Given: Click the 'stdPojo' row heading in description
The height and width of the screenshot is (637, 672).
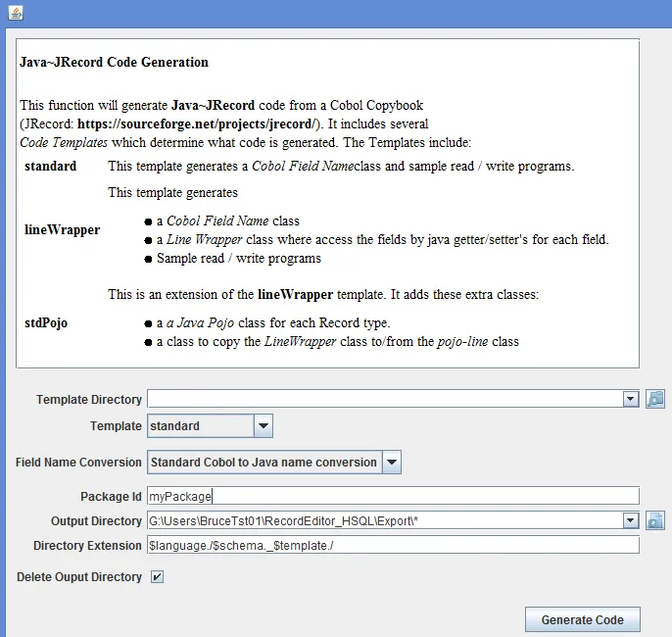Looking at the screenshot, I should click(x=46, y=322).
